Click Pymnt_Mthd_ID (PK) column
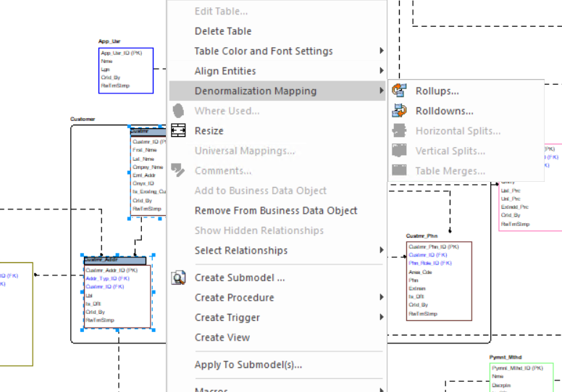This screenshot has height=392, width=562. pyautogui.click(x=518, y=368)
